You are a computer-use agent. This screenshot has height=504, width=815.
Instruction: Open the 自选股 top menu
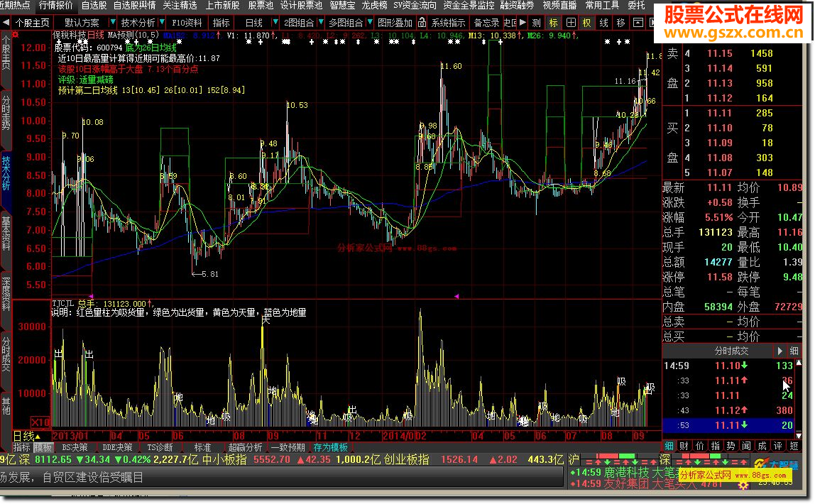94,5
